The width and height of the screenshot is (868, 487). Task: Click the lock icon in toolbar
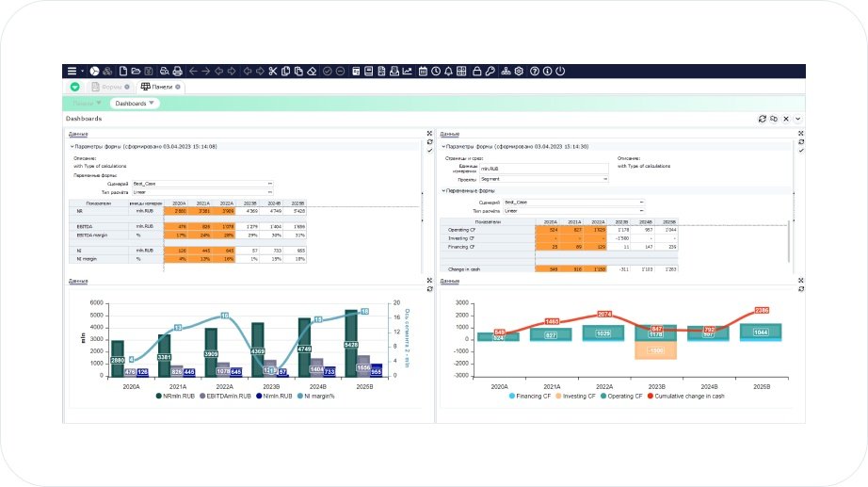[477, 71]
